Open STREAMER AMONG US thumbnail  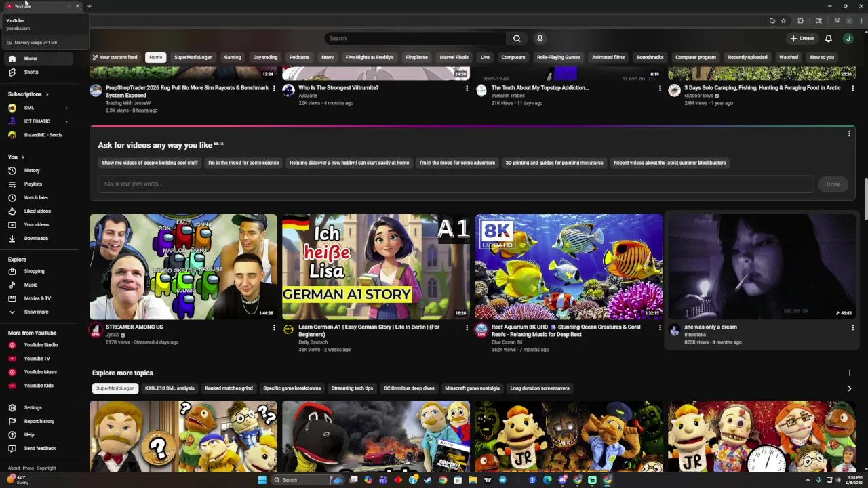(x=183, y=266)
